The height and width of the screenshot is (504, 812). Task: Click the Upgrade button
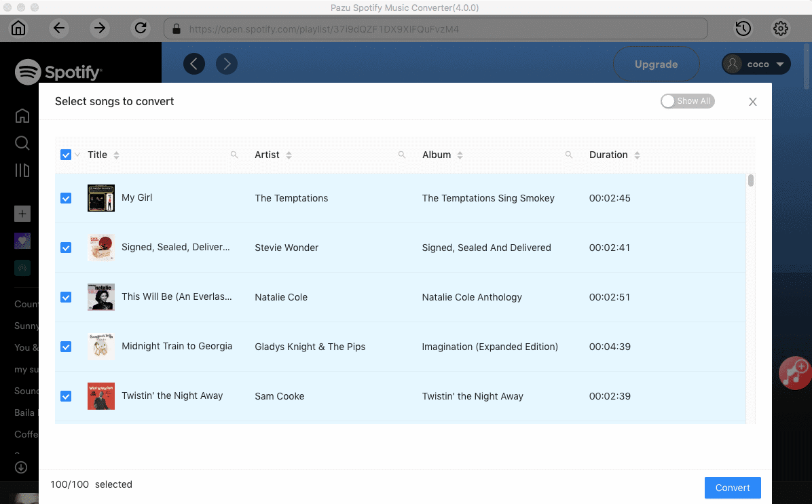click(656, 64)
